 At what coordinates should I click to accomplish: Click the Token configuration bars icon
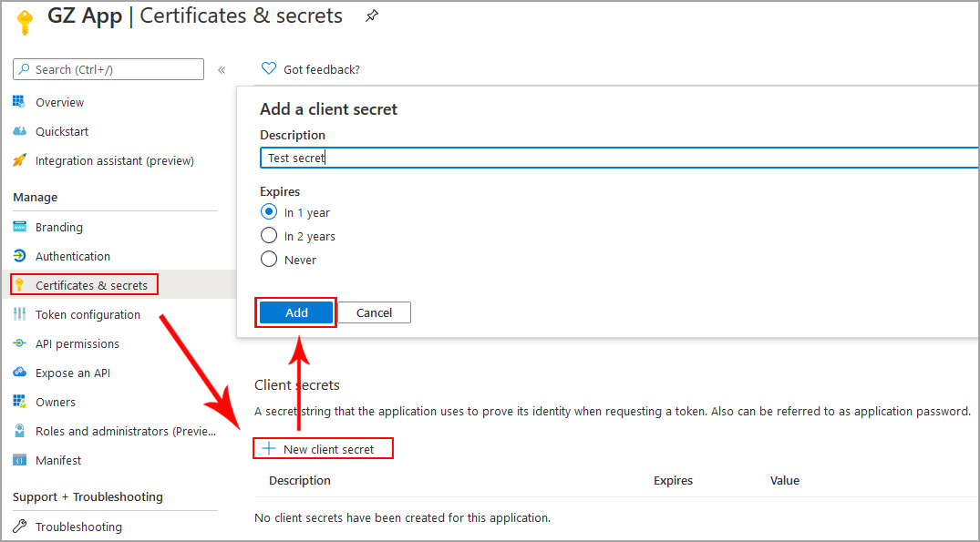coord(19,314)
